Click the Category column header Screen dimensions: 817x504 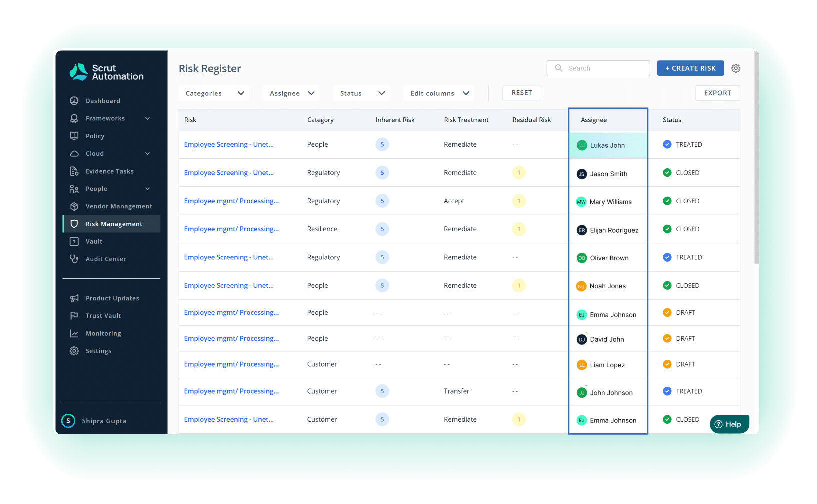point(320,120)
